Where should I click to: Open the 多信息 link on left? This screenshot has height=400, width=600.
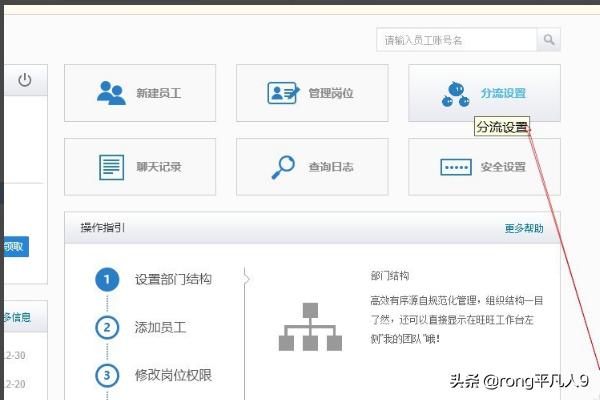(x=16, y=318)
